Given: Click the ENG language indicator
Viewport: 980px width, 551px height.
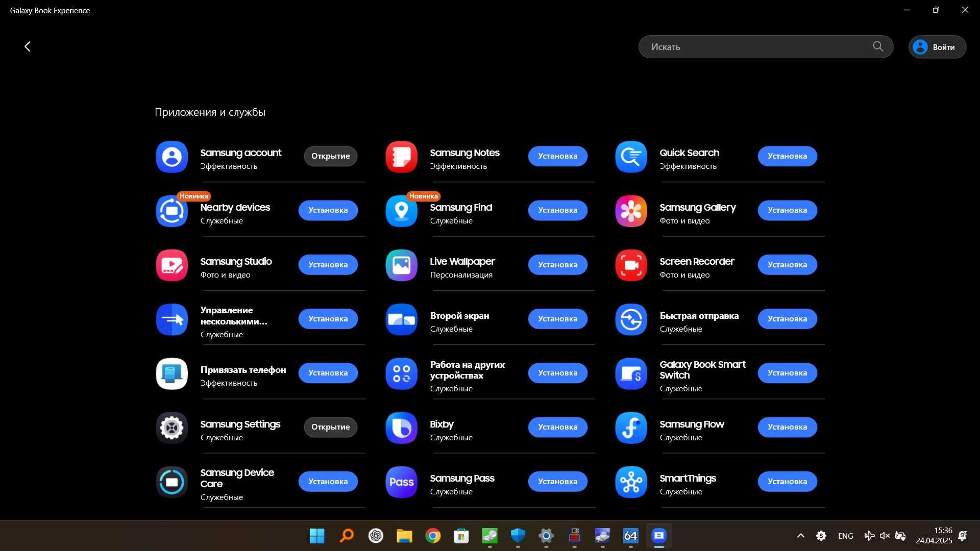Looking at the screenshot, I should pos(846,536).
